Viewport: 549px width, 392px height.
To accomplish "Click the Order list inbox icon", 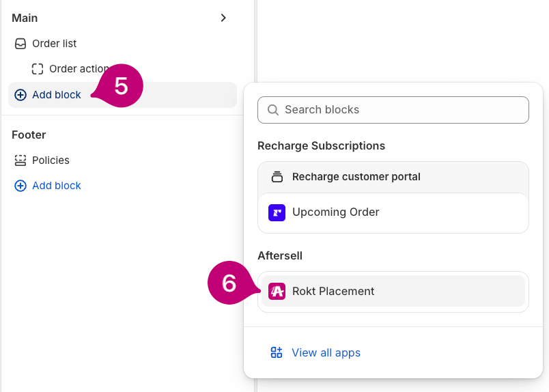I will point(20,44).
